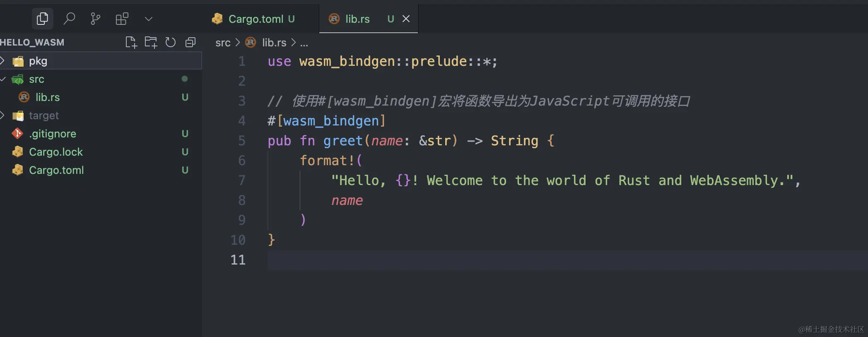Create a new folder in HELLO_WASM

pyautogui.click(x=151, y=42)
